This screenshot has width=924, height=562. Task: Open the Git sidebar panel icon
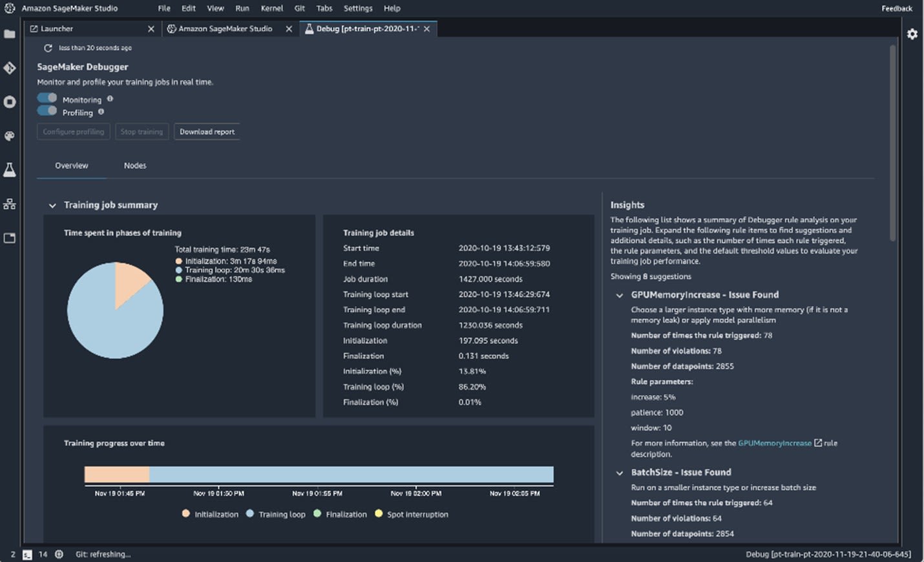(x=10, y=68)
